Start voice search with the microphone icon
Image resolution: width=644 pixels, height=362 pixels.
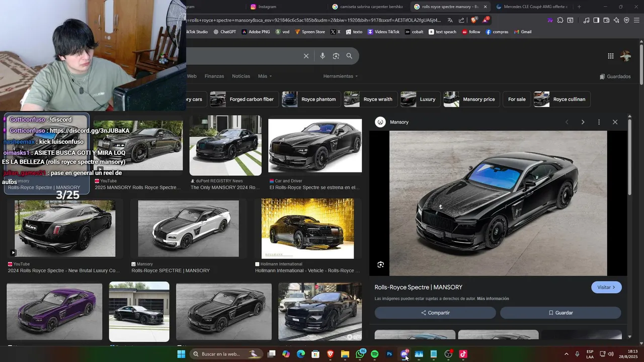323,56
